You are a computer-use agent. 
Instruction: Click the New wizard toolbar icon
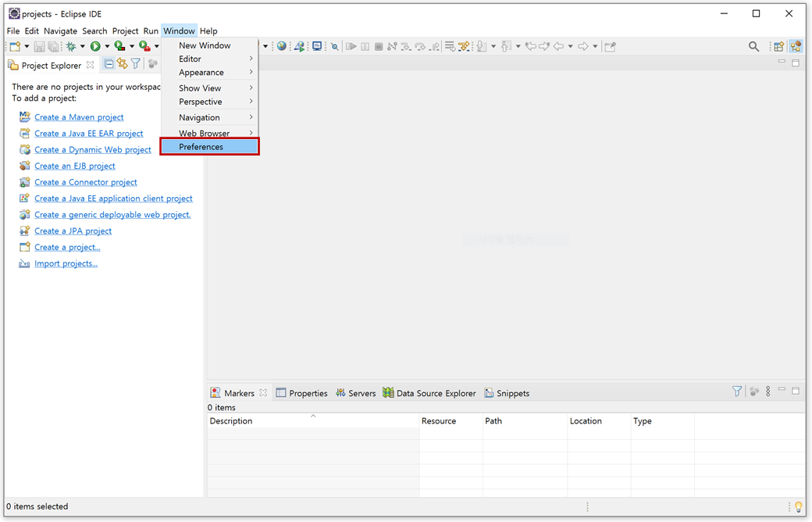15,47
